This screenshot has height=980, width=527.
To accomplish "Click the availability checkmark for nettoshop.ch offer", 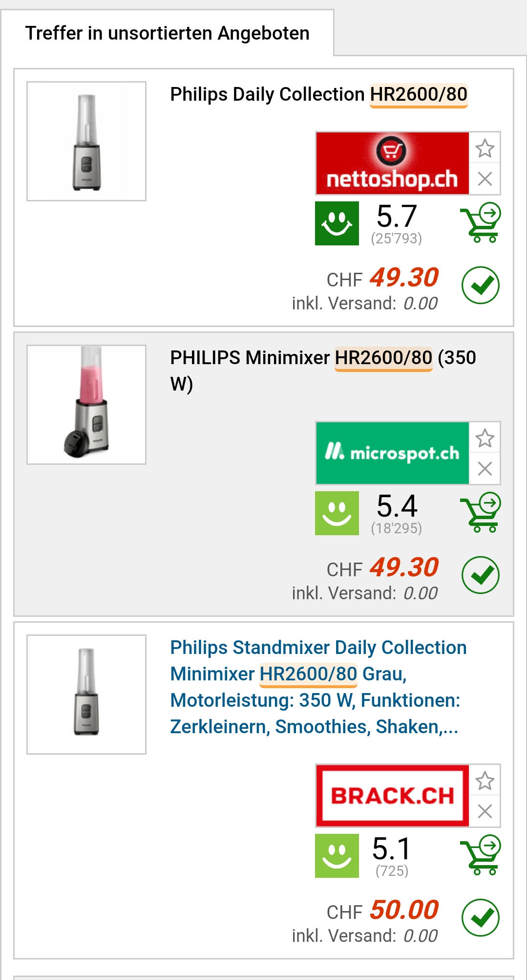I will tap(480, 285).
